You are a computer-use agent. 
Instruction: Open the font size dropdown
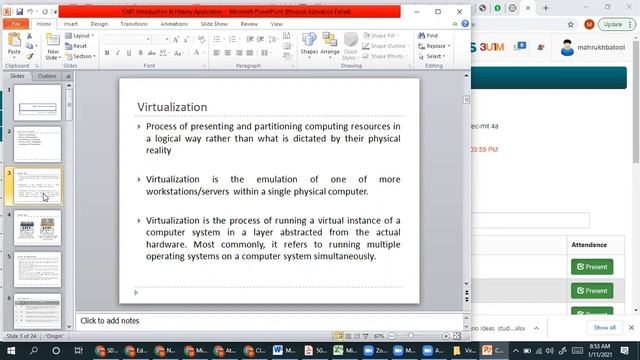(x=167, y=40)
